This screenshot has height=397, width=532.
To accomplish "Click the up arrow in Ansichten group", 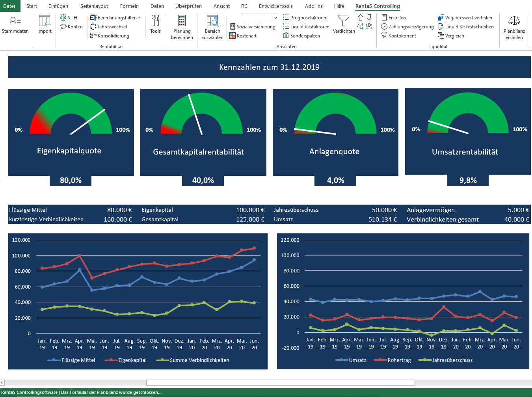I will [361, 17].
